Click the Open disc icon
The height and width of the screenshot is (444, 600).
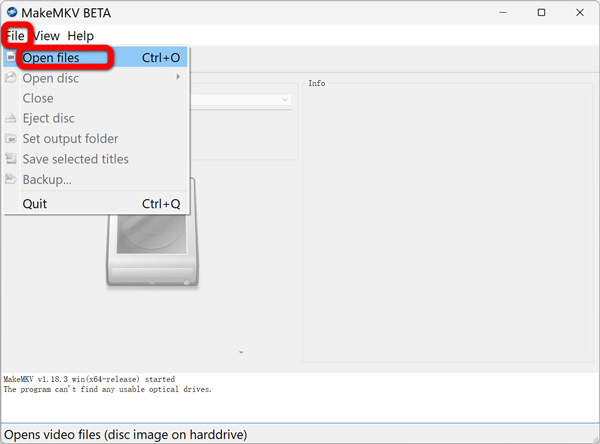(11, 78)
